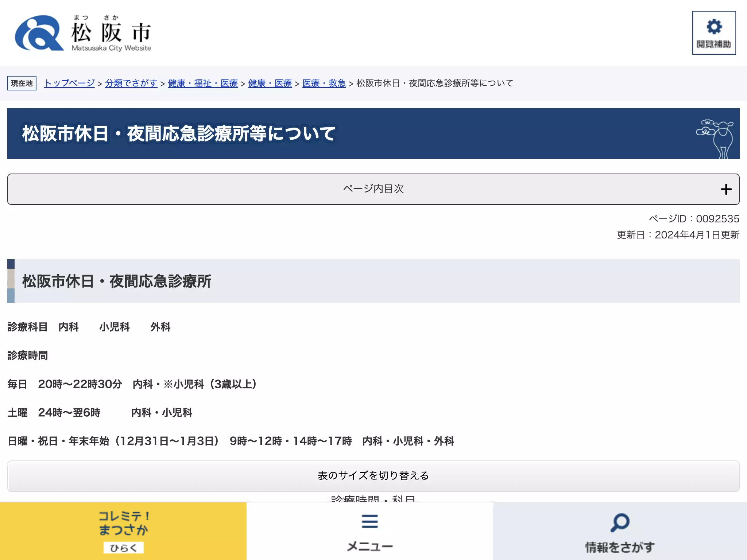The width and height of the screenshot is (747, 560).
Task: Open the 医療・救急 breadcrumb link
Action: (324, 83)
